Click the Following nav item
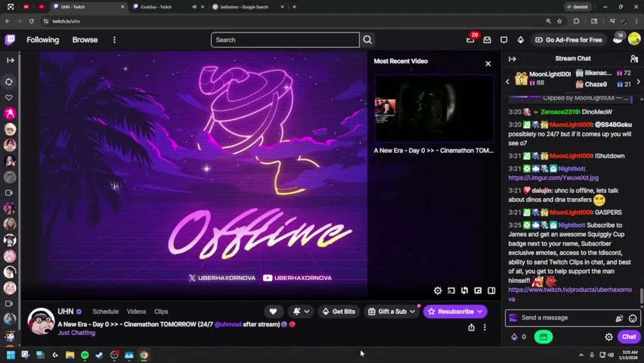 click(x=43, y=40)
